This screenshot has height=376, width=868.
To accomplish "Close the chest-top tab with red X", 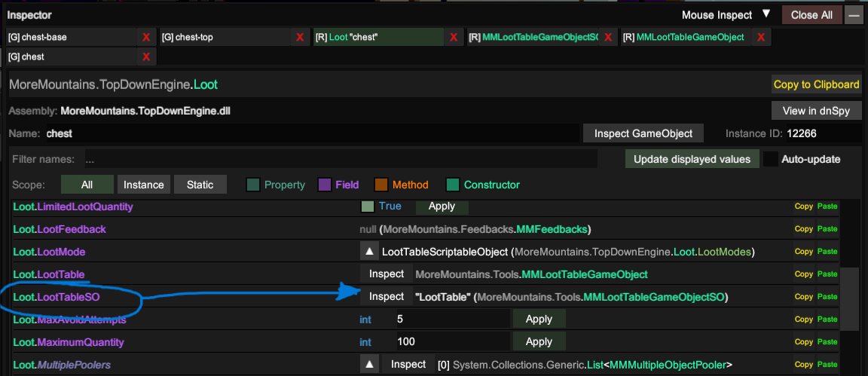I will [x=299, y=38].
